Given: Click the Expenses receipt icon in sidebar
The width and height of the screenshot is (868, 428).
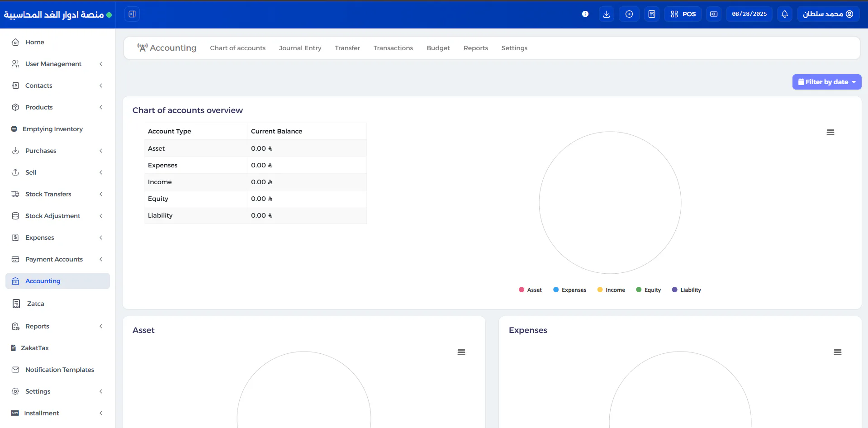Looking at the screenshot, I should coord(15,238).
